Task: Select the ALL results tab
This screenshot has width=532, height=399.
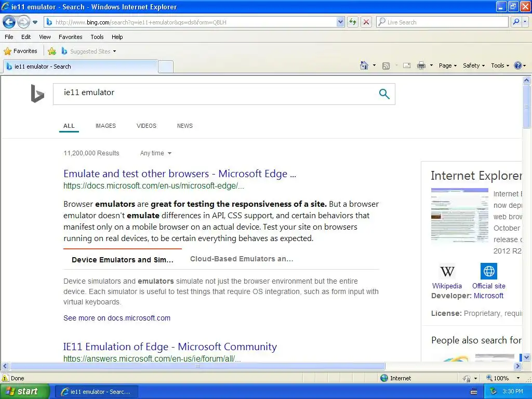Action: pos(69,126)
